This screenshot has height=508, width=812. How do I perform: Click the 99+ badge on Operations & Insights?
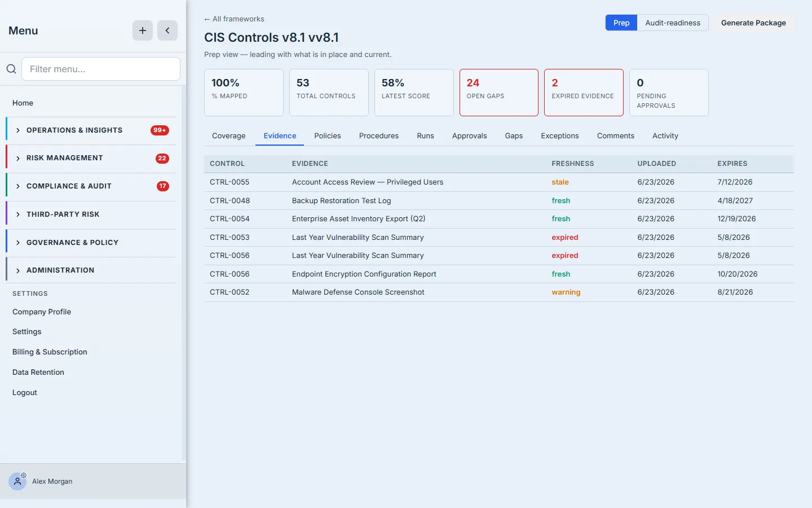click(x=160, y=130)
